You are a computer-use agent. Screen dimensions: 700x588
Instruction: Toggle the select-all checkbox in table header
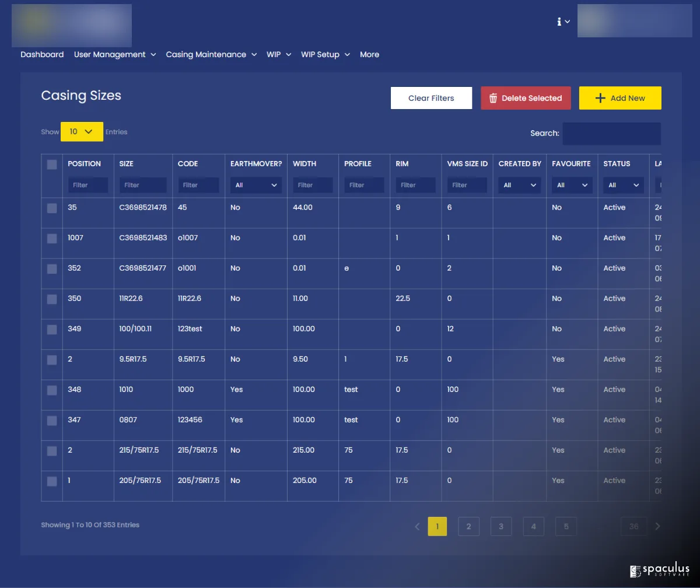(x=52, y=164)
